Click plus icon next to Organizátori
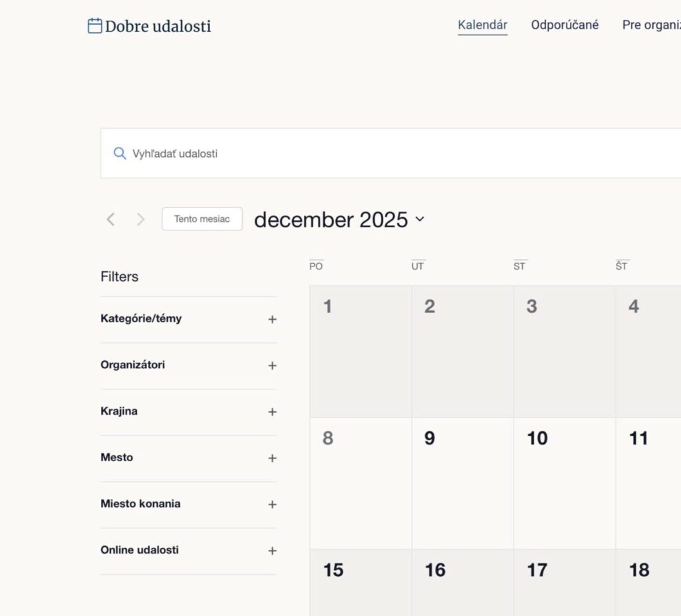Image resolution: width=681 pixels, height=616 pixels. click(272, 365)
